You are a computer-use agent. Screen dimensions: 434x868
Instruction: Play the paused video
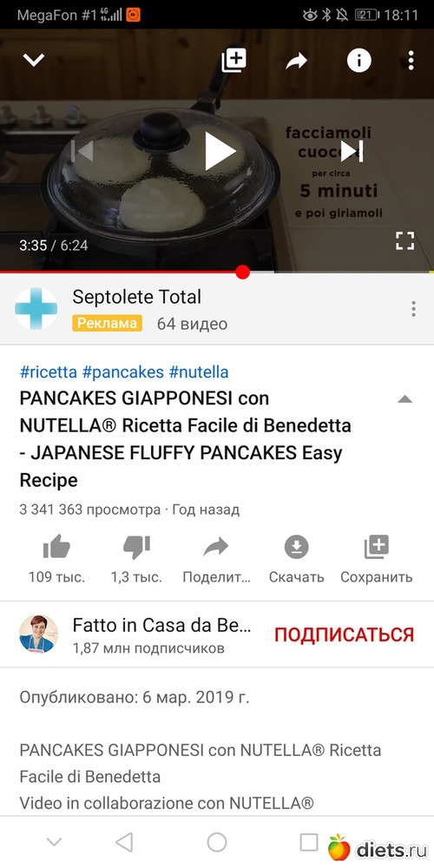coord(220,151)
